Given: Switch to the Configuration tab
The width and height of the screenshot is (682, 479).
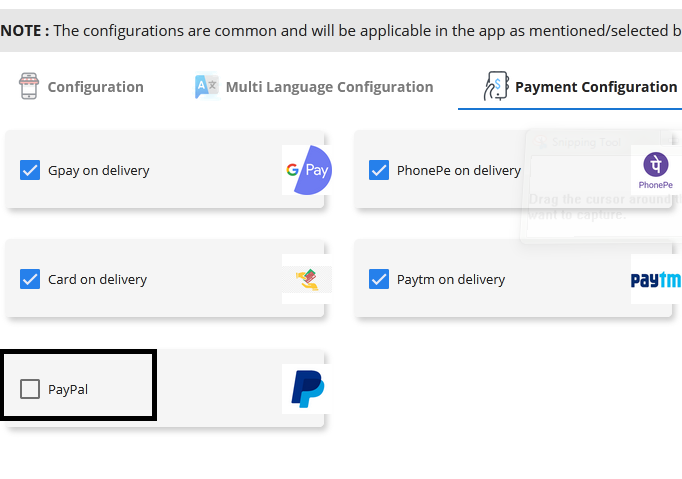Looking at the screenshot, I should coord(95,87).
